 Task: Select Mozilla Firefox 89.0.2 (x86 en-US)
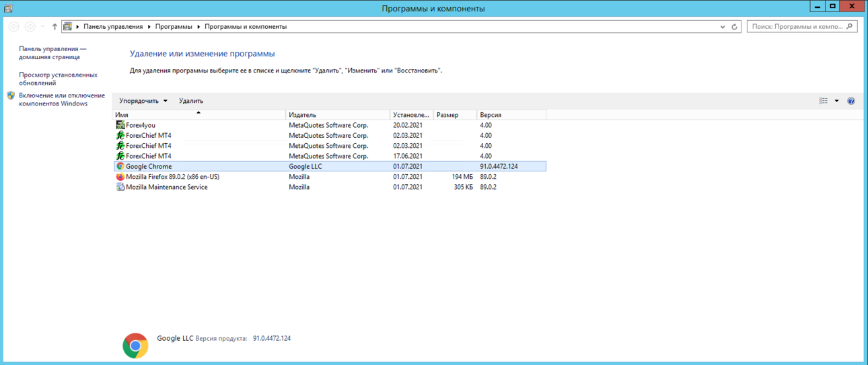click(172, 177)
